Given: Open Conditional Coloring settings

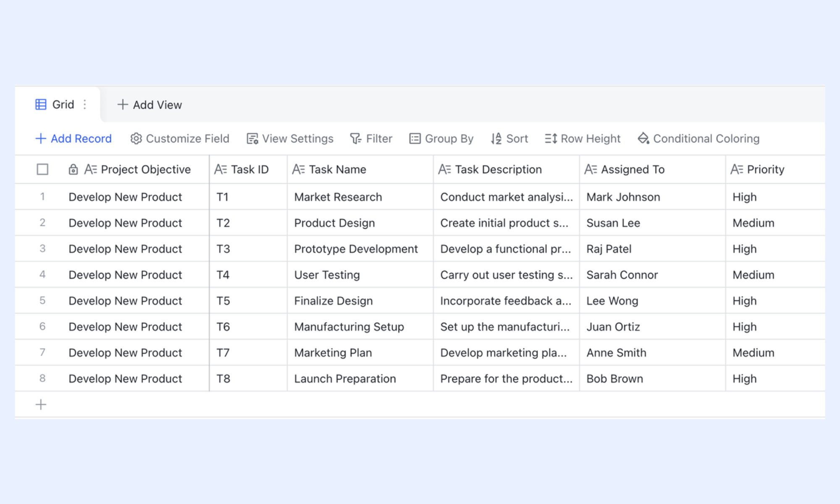Looking at the screenshot, I should click(698, 139).
